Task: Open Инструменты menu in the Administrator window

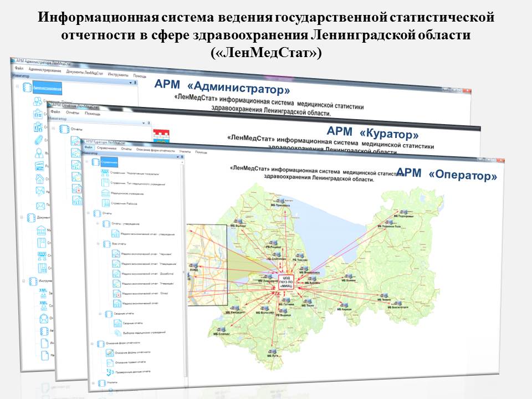Action: (118, 74)
